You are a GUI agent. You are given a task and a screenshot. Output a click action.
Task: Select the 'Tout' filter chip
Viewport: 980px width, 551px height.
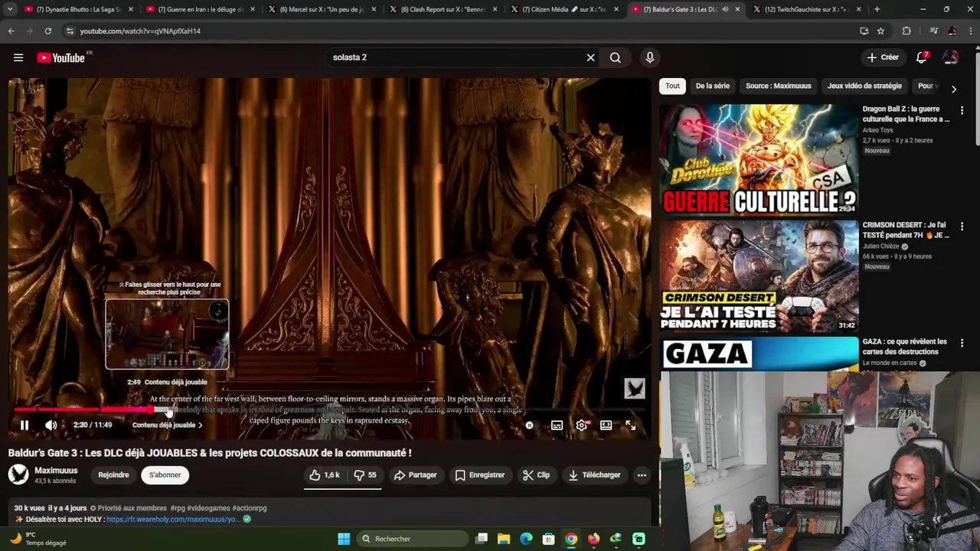(672, 86)
